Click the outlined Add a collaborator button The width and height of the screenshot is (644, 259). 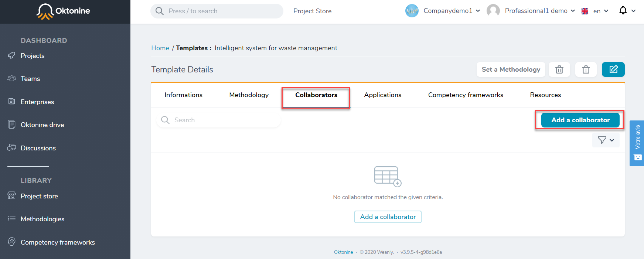[x=388, y=217]
